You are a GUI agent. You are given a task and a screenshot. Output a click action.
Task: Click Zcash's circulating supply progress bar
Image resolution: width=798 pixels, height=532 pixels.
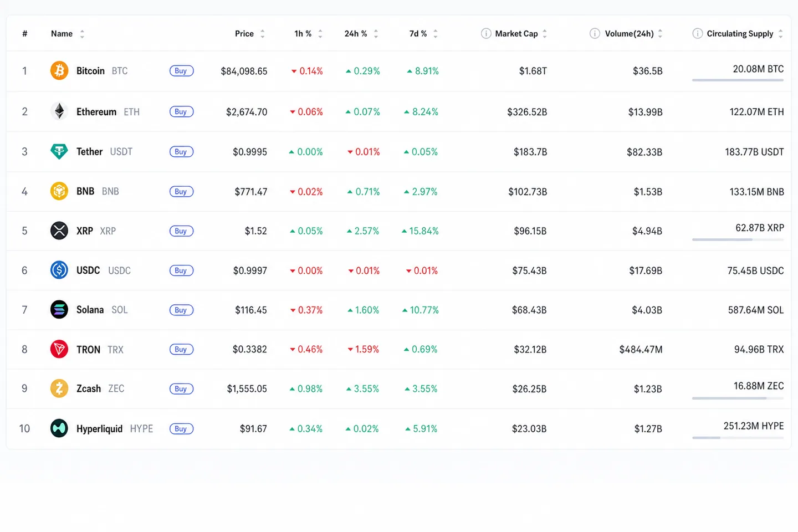coord(738,398)
